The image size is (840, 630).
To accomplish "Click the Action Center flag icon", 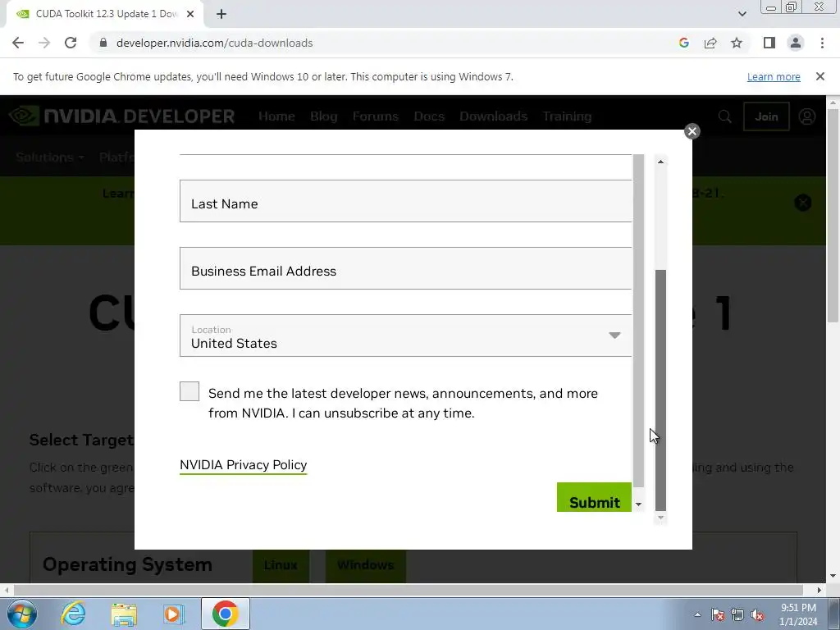I will 717,614.
